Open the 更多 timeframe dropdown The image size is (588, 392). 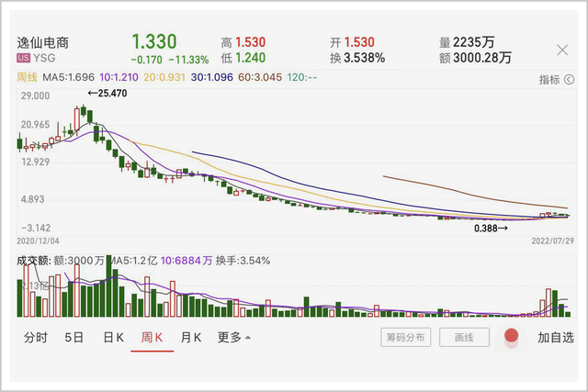click(234, 337)
